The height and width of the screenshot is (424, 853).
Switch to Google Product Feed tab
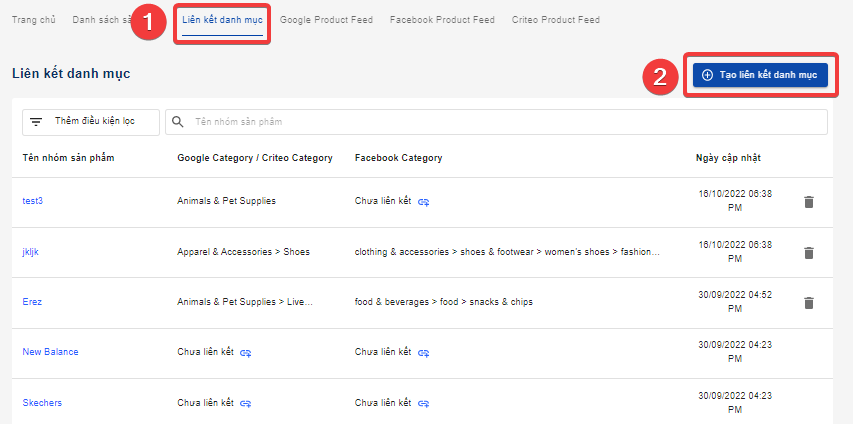point(326,20)
